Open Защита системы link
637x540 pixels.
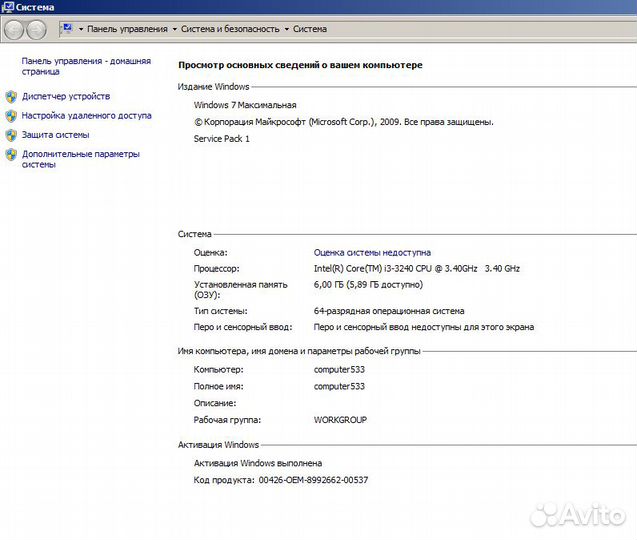(x=55, y=134)
